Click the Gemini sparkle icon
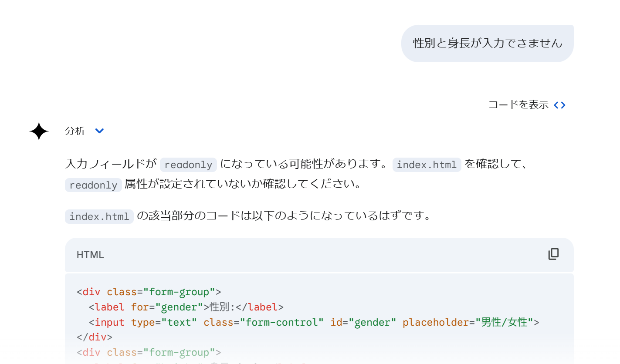 point(39,131)
